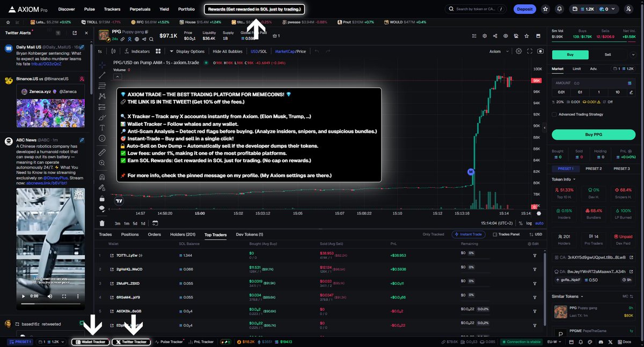Screen dimensions: 644x347
Task: Select the magnet snap tool
Action: click(x=102, y=177)
